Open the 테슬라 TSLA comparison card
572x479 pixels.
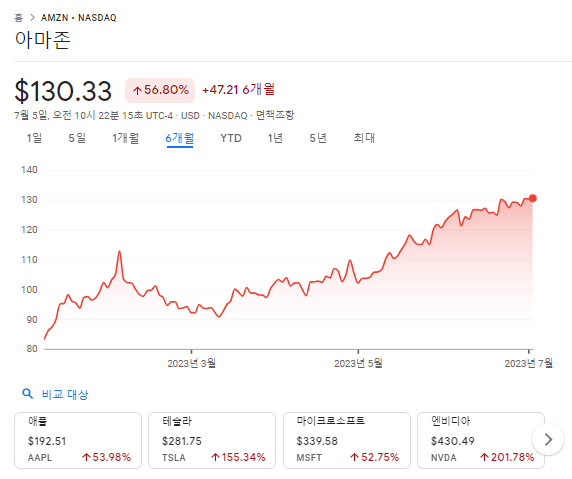pyautogui.click(x=212, y=440)
